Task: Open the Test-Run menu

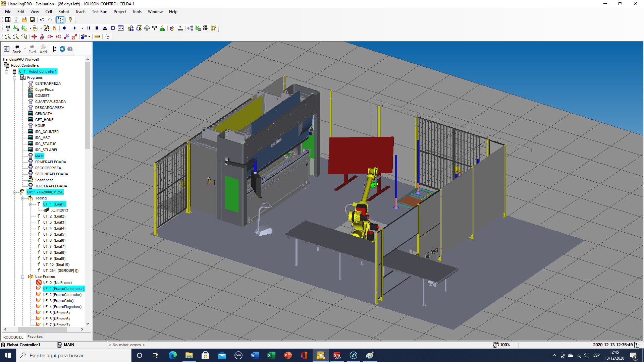Action: [99, 12]
